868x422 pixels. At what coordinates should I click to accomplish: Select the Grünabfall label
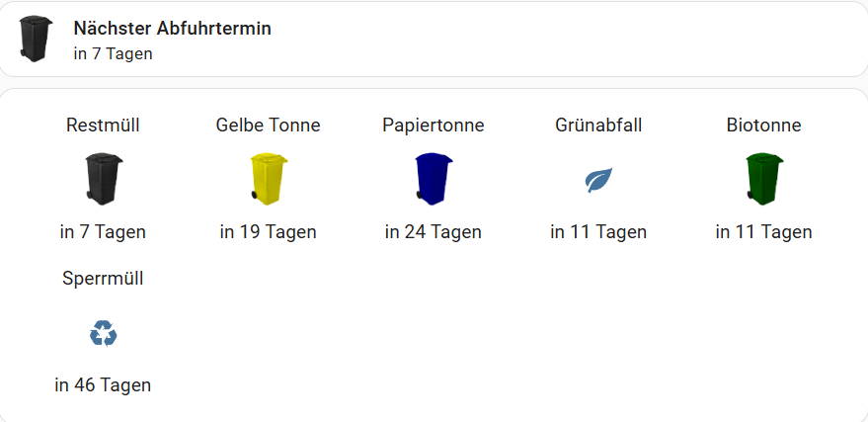click(598, 126)
